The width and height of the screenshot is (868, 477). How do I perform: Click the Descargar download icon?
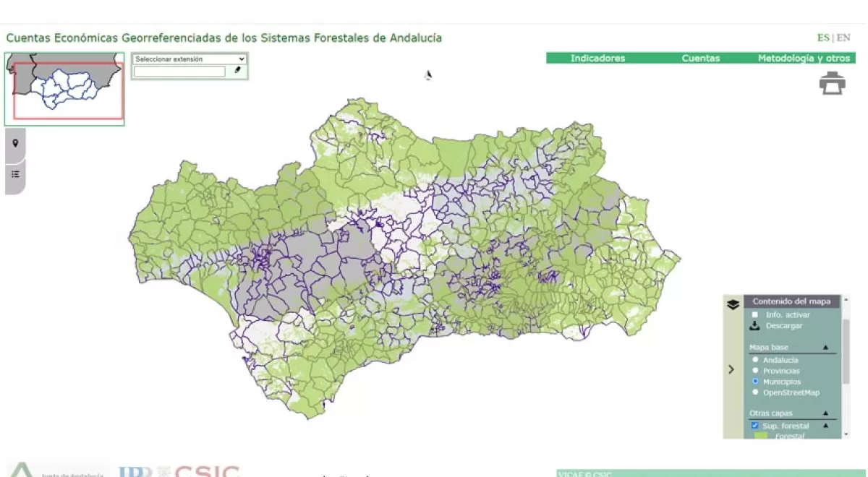pos(755,326)
